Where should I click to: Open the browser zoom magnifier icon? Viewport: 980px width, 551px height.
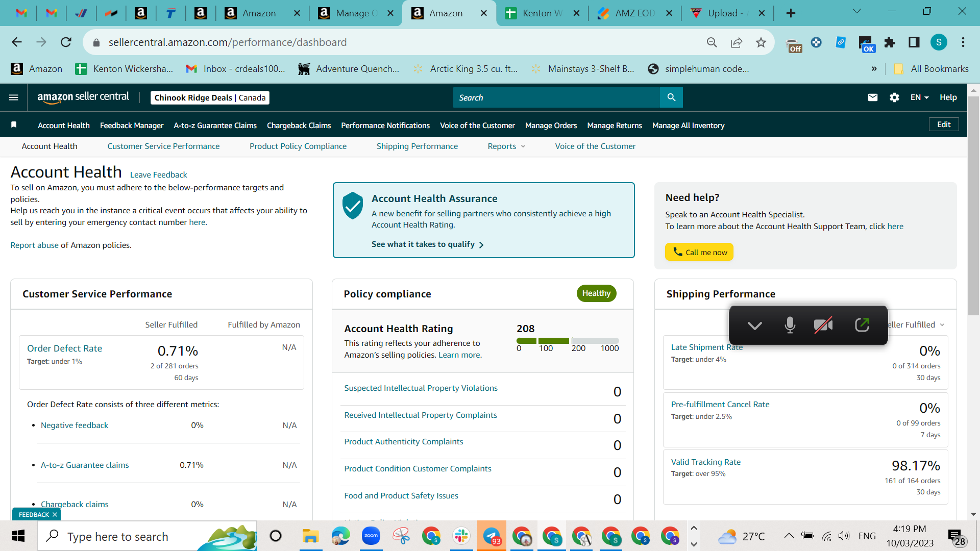(712, 42)
